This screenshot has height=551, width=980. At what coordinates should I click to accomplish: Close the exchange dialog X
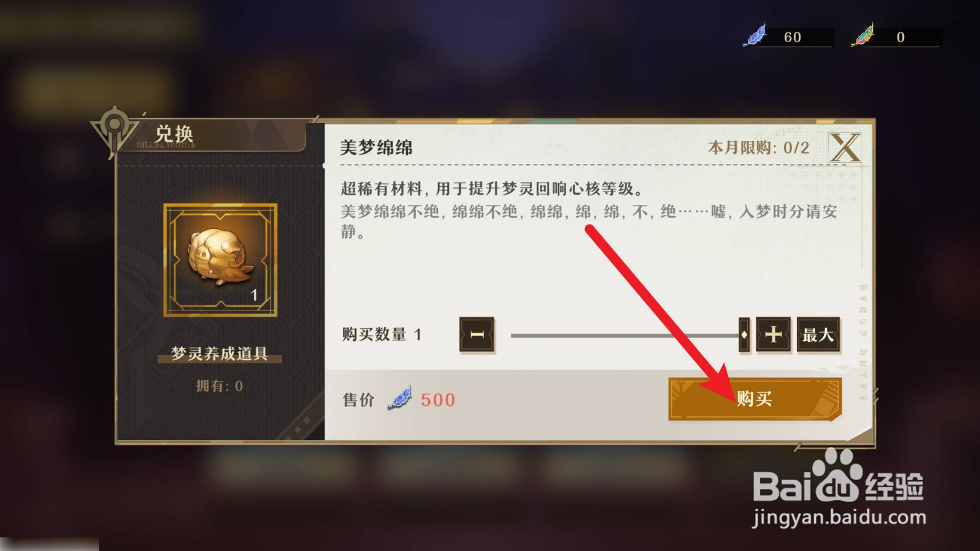(x=845, y=148)
